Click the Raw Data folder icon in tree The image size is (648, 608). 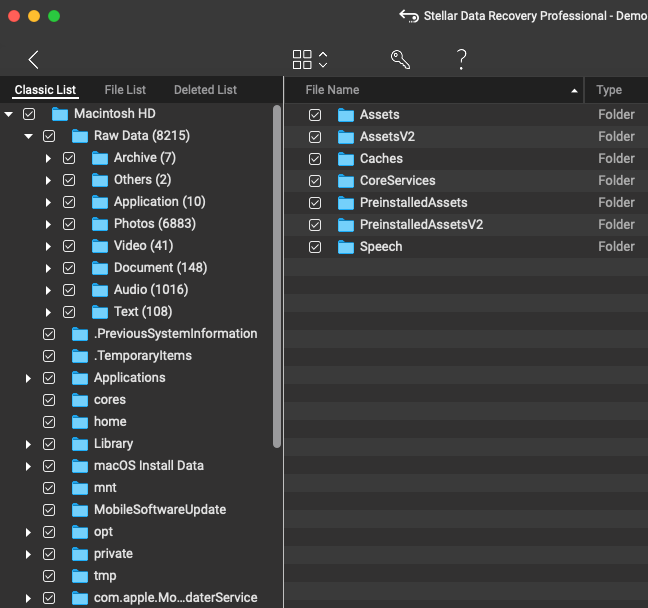80,136
